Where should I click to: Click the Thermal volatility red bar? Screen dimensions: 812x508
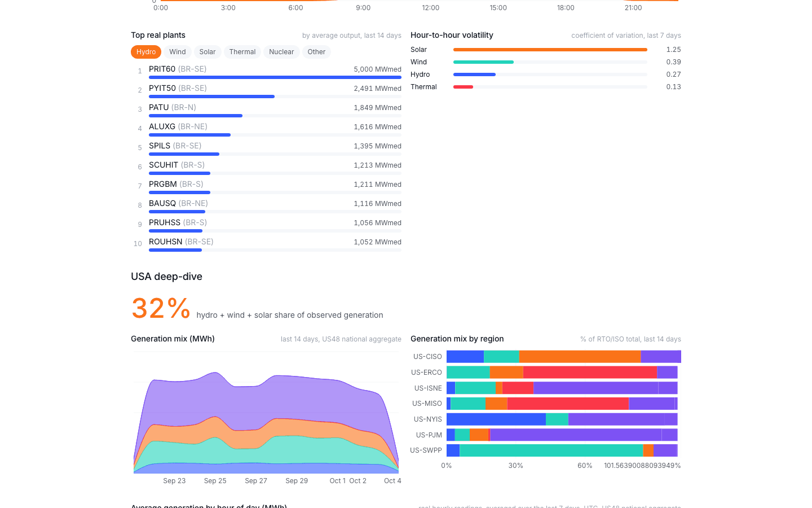pos(463,87)
